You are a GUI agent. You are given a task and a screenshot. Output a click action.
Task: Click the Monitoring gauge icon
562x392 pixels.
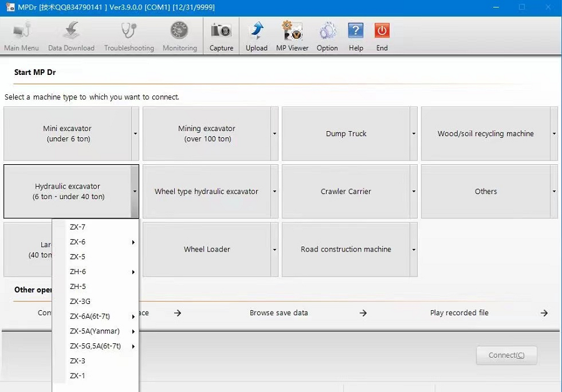(x=180, y=36)
